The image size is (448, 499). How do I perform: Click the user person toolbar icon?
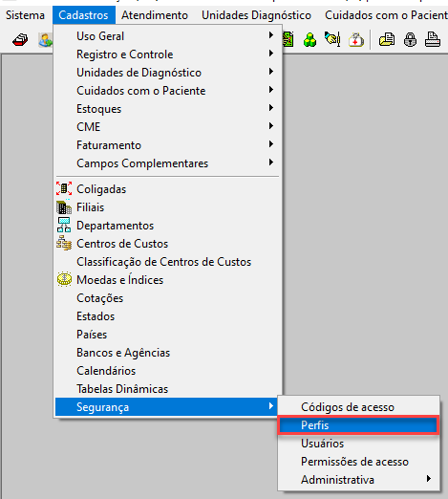coord(46,40)
